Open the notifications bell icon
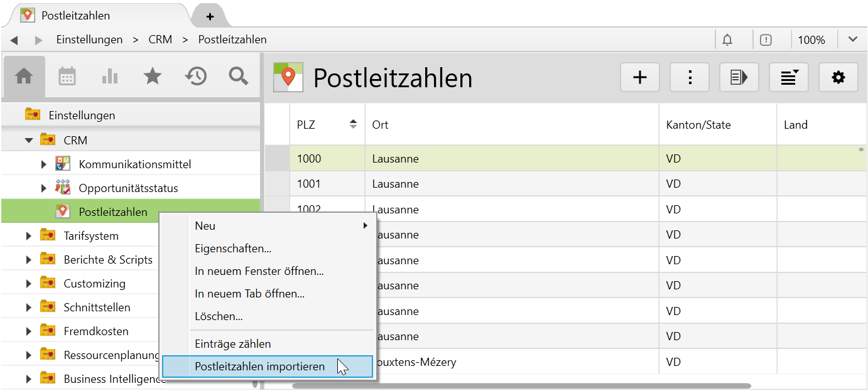Image resolution: width=868 pixels, height=391 pixels. [x=727, y=40]
